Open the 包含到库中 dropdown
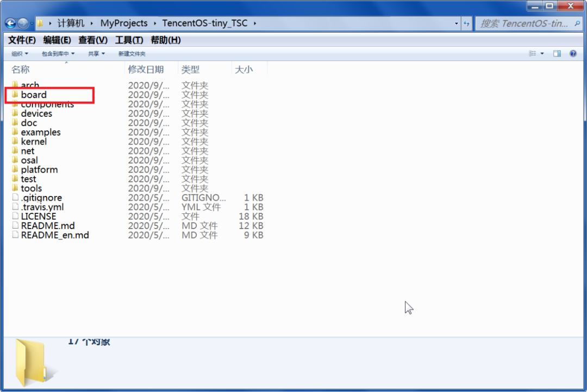The height and width of the screenshot is (392, 587). [x=58, y=54]
